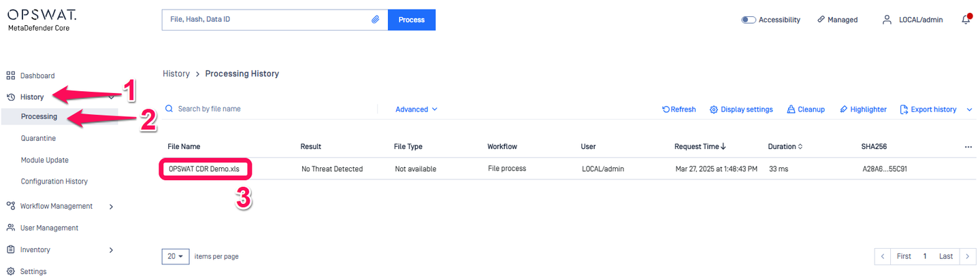Sort by the Duration column
Image resolution: width=980 pixels, height=278 pixels.
pos(785,146)
